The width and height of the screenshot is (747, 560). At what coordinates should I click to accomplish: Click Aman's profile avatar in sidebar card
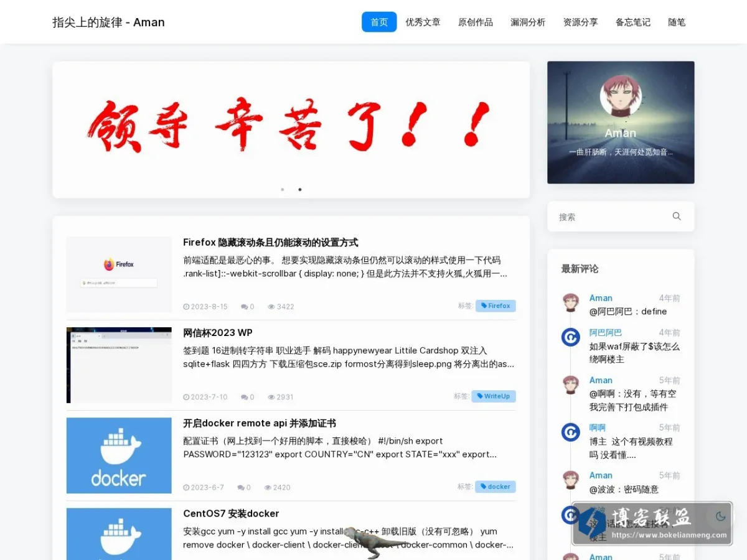pos(621,96)
